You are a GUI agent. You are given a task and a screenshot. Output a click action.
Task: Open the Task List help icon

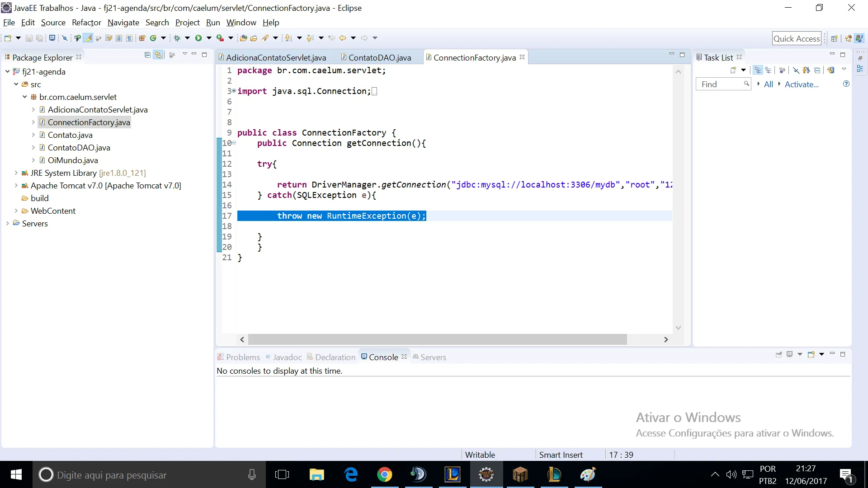846,84
